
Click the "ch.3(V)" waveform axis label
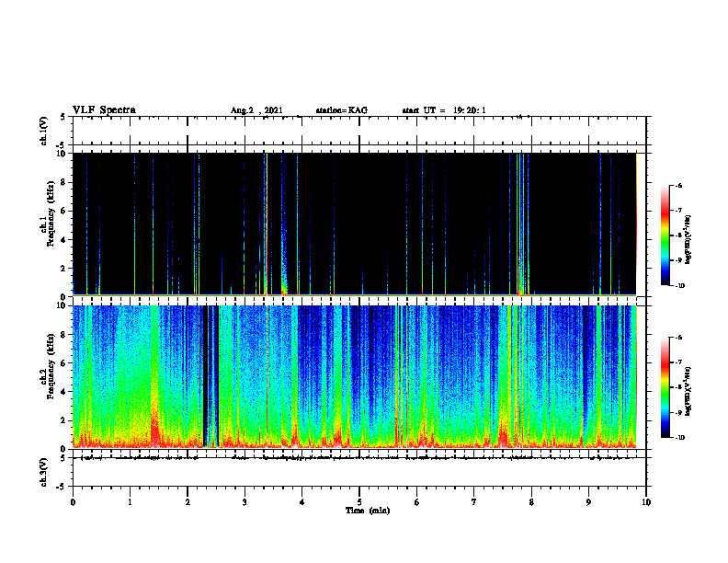tap(44, 473)
